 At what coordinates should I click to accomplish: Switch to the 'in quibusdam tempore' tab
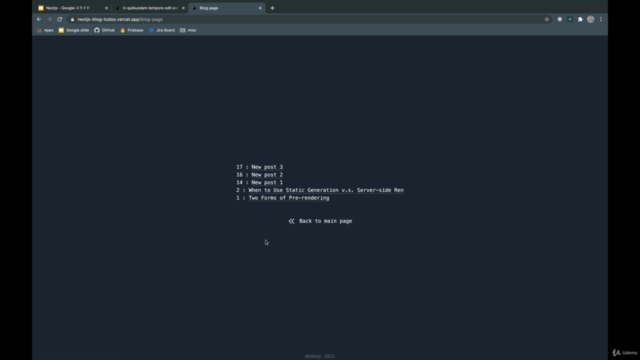pos(149,8)
